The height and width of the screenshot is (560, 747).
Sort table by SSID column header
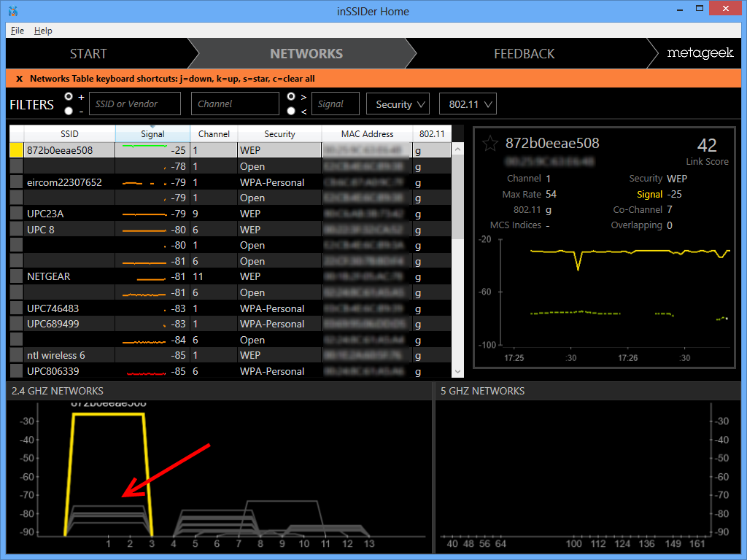pyautogui.click(x=69, y=134)
